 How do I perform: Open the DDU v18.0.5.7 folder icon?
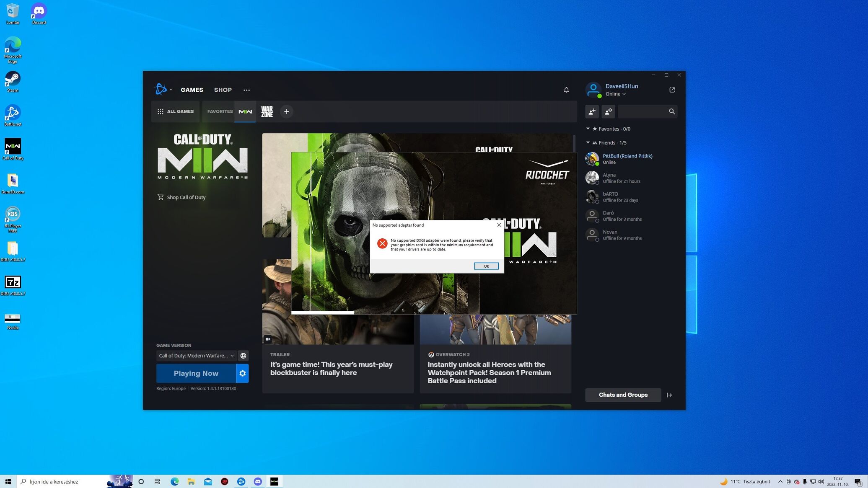(x=13, y=251)
